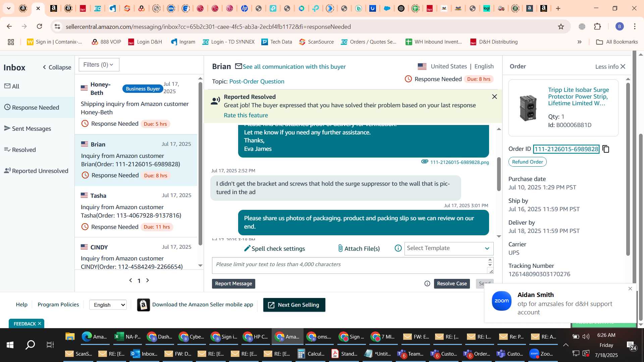The width and height of the screenshot is (644, 362).
Task: Open the Reported Unresolved folder
Action: click(x=37, y=171)
